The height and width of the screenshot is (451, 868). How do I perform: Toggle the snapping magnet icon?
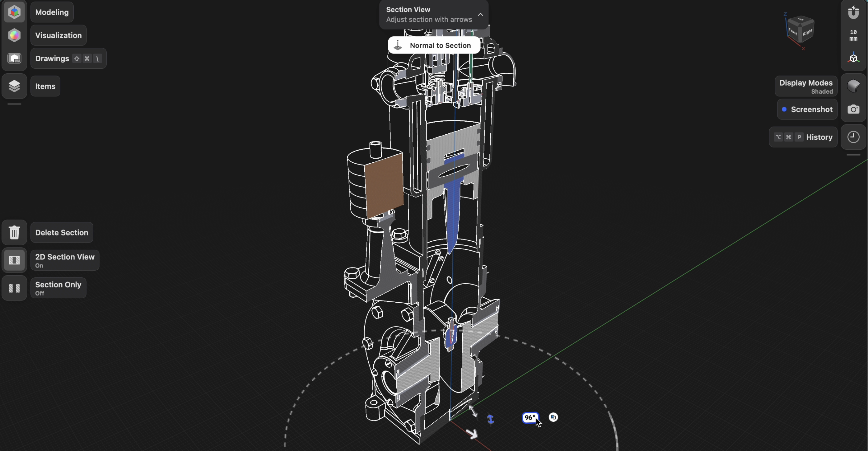(853, 12)
